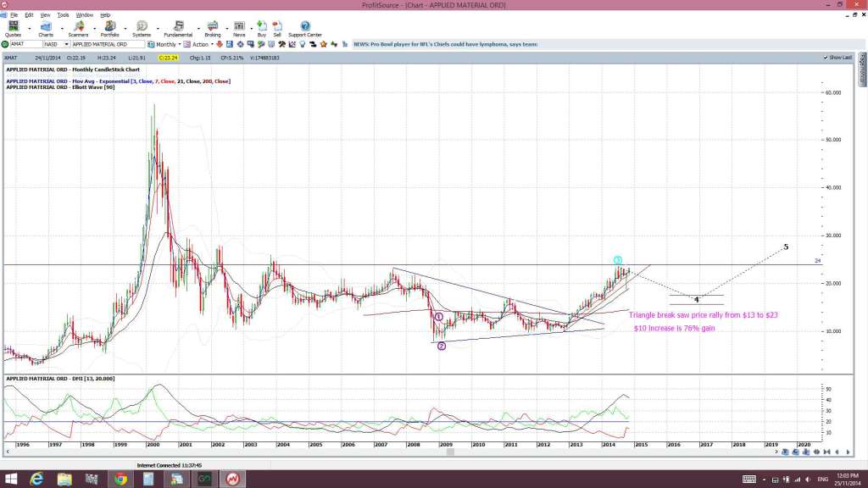Click the volume speaker tray icon
Viewport: 868px width, 488px height.
pos(808,480)
